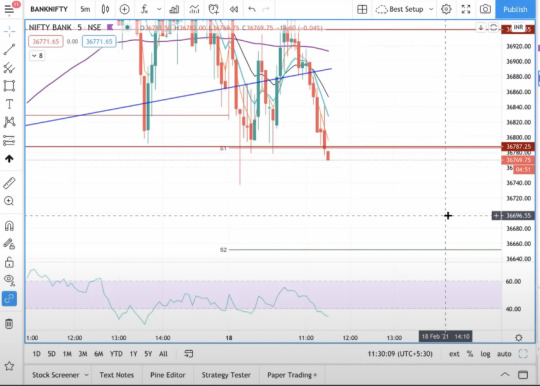Select the 1D date range

(37, 354)
